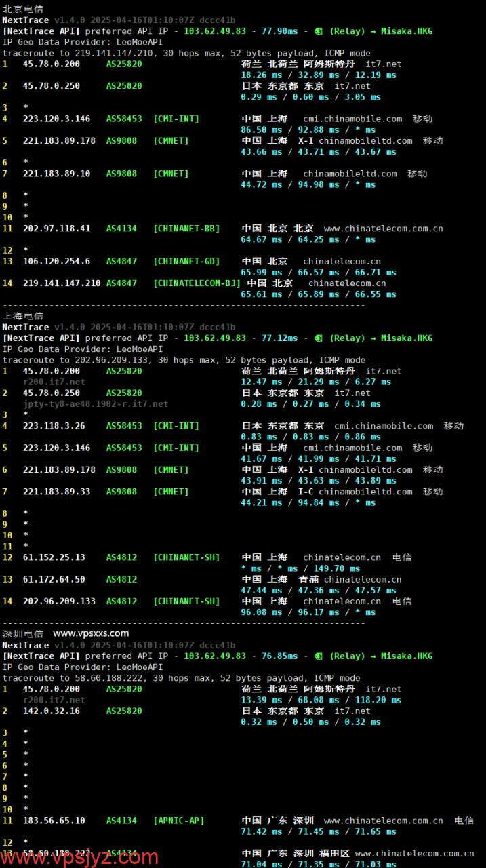486x868 pixels.
Task: Select the 77.90ms API latency value
Action: point(279,31)
